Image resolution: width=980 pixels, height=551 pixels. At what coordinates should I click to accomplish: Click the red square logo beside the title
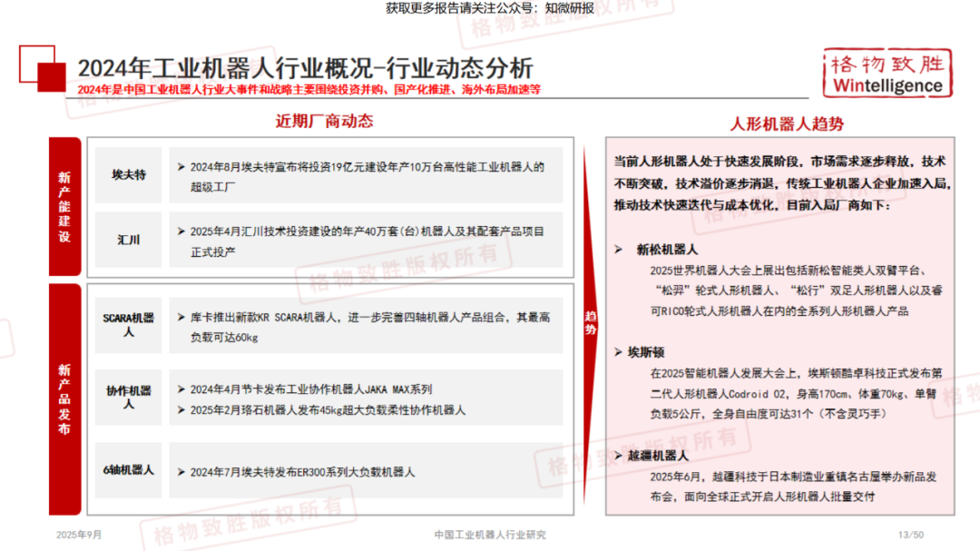pyautogui.click(x=43, y=69)
